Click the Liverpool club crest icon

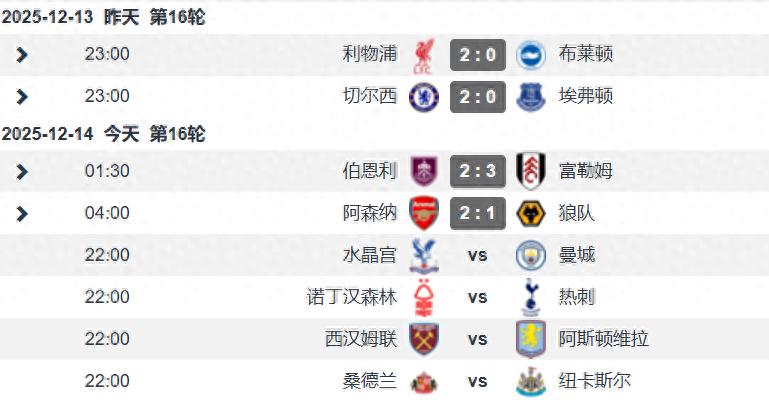click(x=424, y=55)
